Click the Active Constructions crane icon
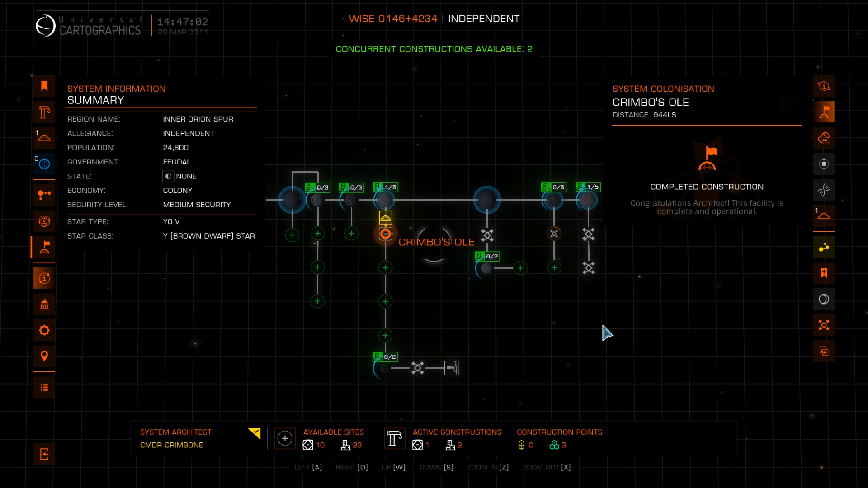868x488 pixels. 394,438
